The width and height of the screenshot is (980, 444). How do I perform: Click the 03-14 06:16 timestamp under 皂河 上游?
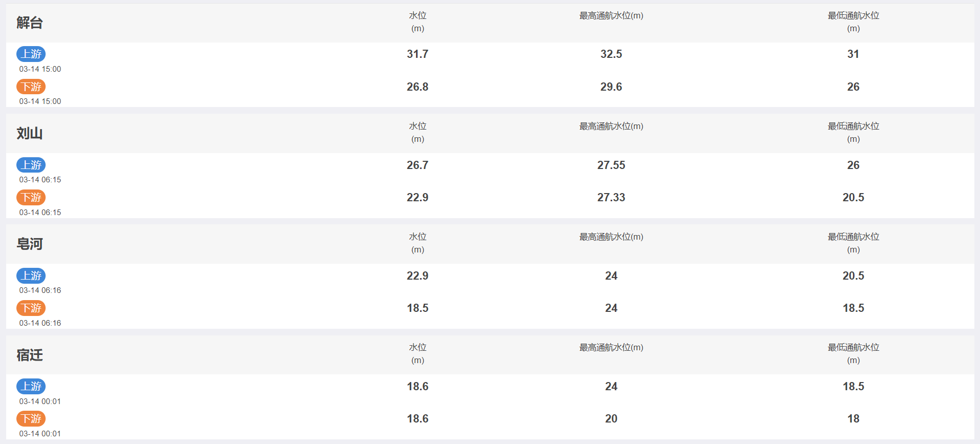[x=40, y=290]
